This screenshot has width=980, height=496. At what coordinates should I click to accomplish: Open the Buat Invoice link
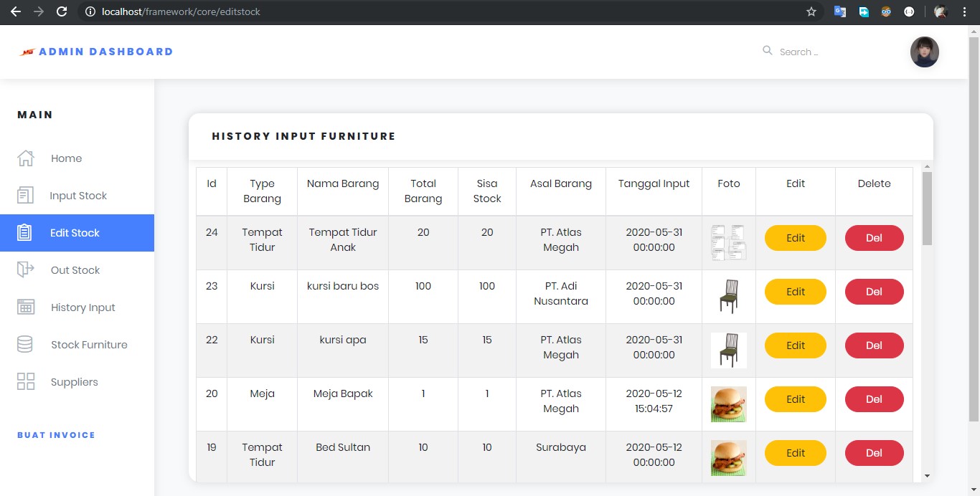[56, 435]
